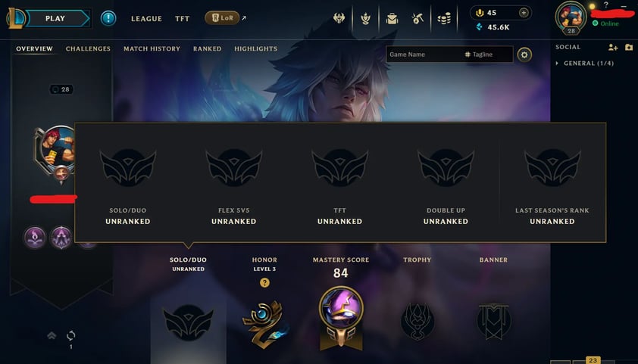The width and height of the screenshot is (638, 364).
Task: Select the Mastery Score champion emblem
Action: click(x=341, y=317)
